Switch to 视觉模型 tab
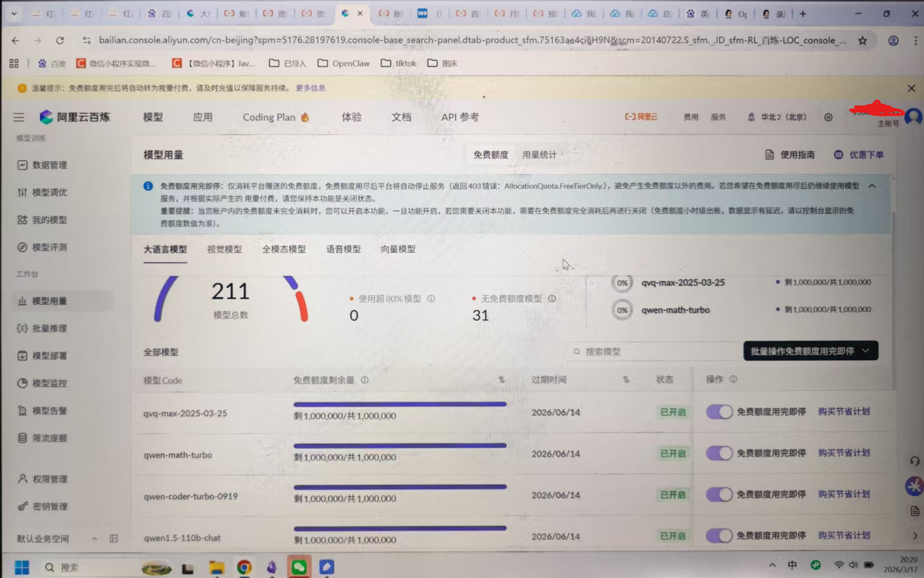924x578 pixels. [x=224, y=250]
